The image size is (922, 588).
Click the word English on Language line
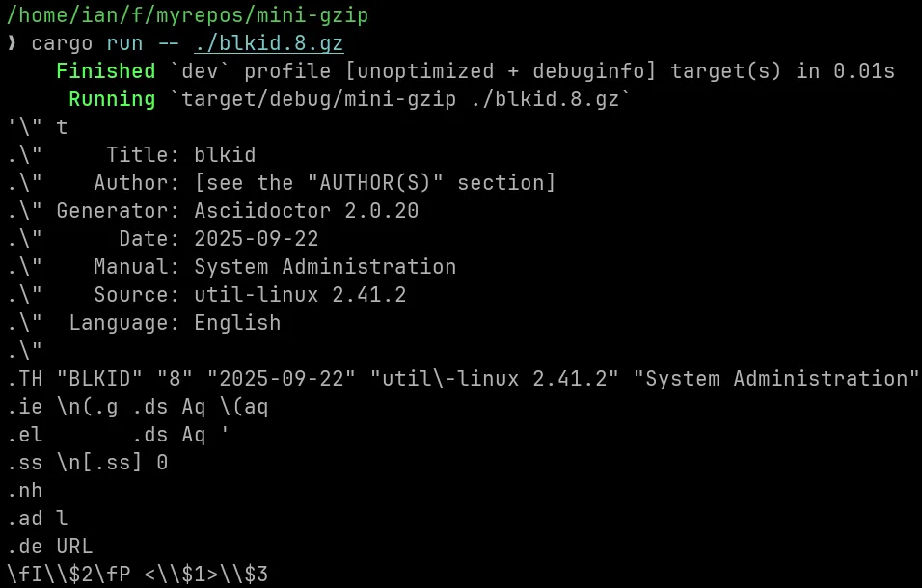click(x=237, y=323)
